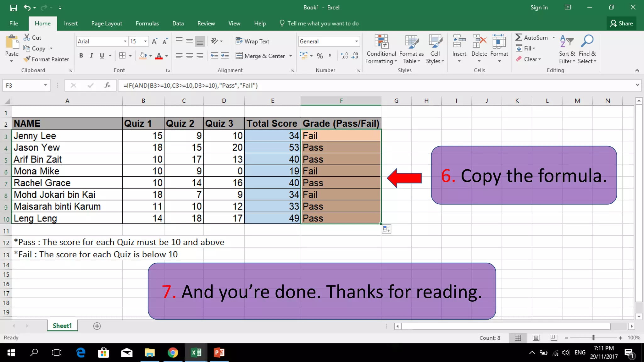Viewport: 644px width, 362px height.
Task: Switch to Page Layout view in status bar
Action: (536, 338)
